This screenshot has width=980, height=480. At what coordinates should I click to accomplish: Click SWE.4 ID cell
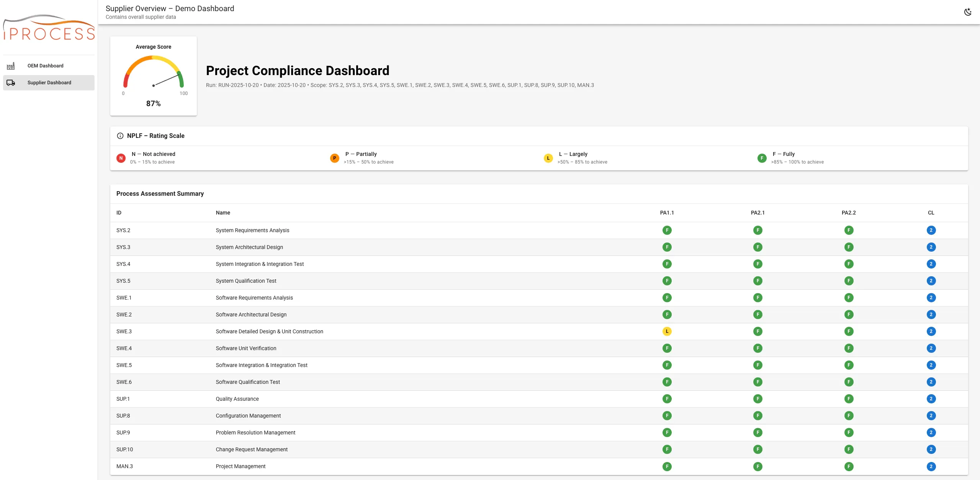pyautogui.click(x=124, y=348)
